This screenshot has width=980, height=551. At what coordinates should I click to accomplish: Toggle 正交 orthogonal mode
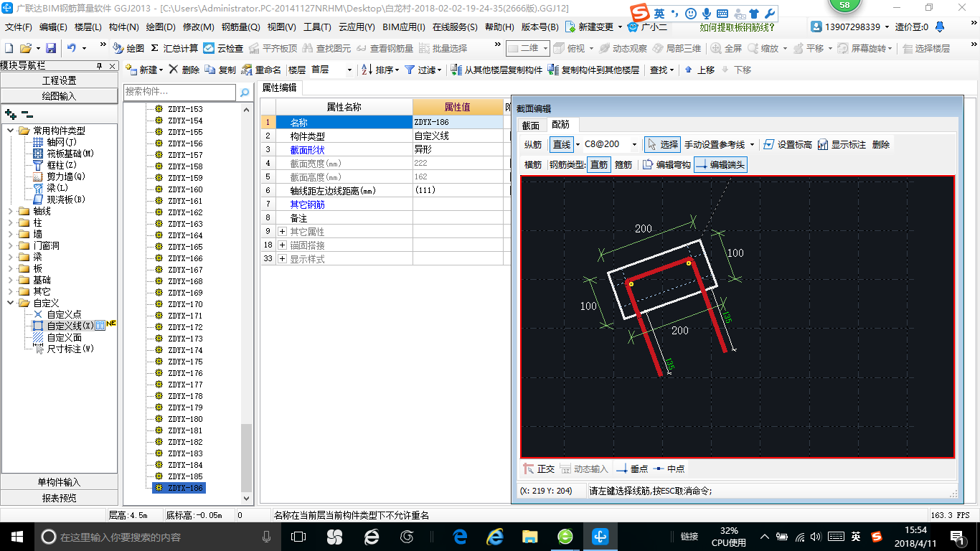[539, 468]
